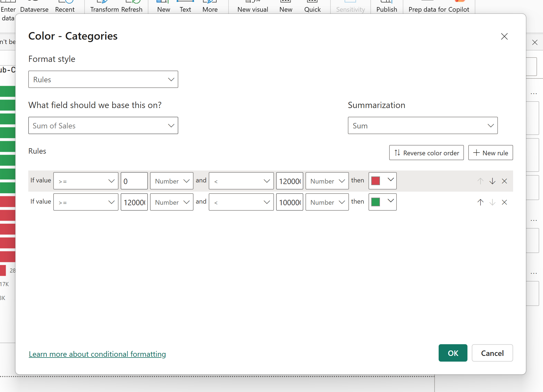Delete the first rule row
This screenshot has width=543, height=392.
(504, 181)
